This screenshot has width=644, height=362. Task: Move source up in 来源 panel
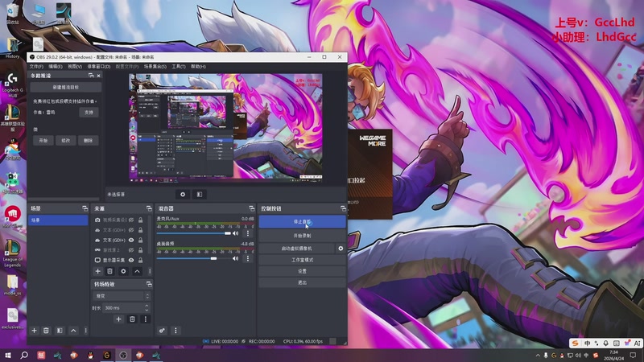[137, 271]
